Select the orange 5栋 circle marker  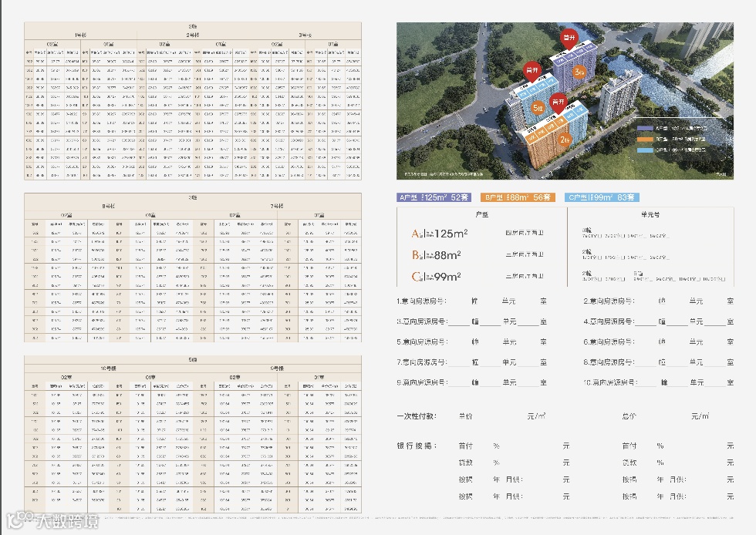pyautogui.click(x=538, y=108)
